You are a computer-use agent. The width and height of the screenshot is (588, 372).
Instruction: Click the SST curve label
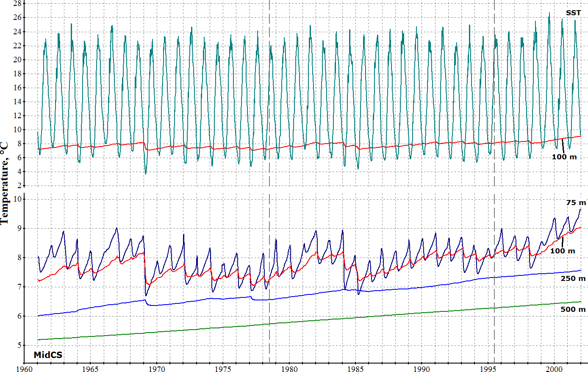click(x=573, y=13)
